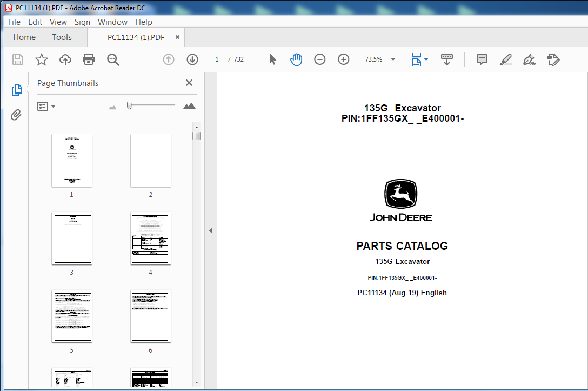Click thumbnail scrollbar down arrow
Image resolution: width=588 pixels, height=391 pixels.
pyautogui.click(x=197, y=383)
